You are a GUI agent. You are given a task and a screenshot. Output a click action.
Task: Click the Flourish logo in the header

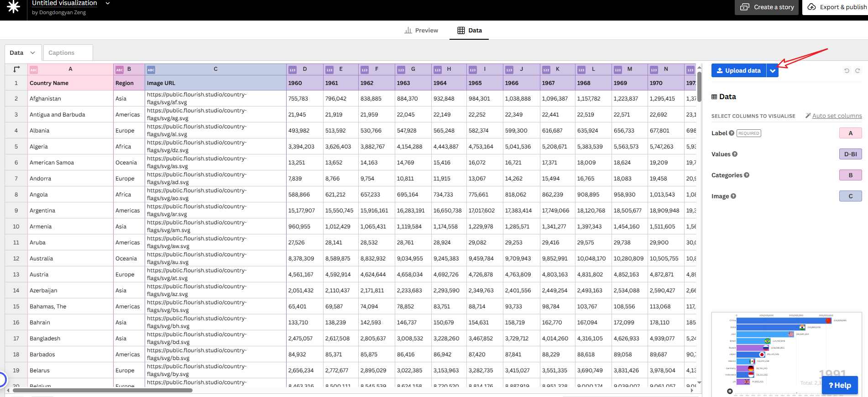(x=14, y=6)
